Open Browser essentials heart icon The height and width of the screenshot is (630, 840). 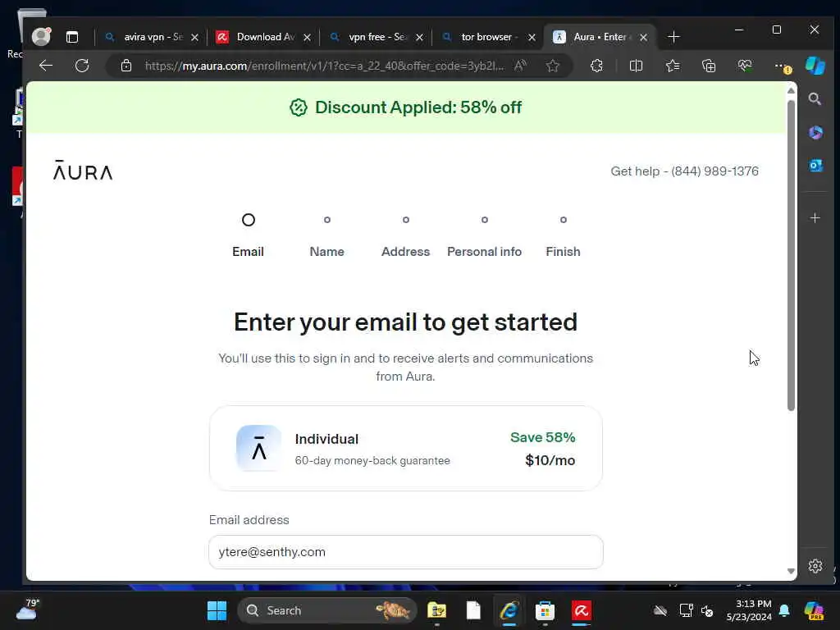(745, 66)
